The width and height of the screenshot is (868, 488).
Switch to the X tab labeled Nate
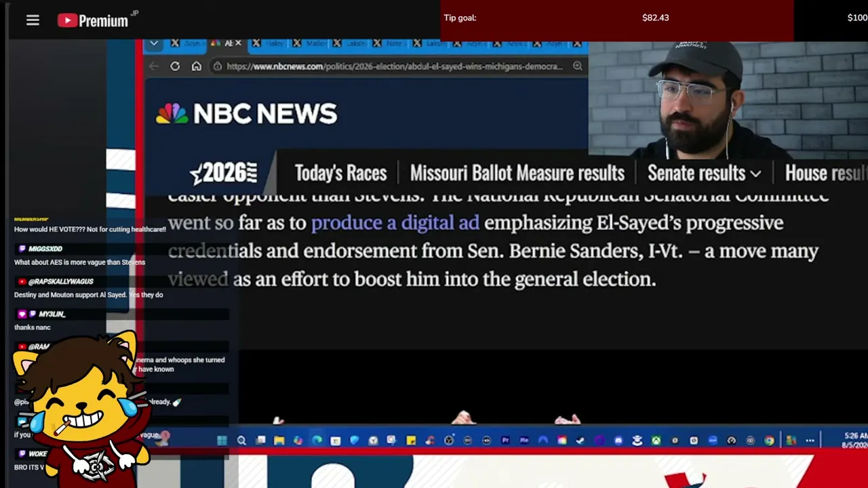coord(390,43)
